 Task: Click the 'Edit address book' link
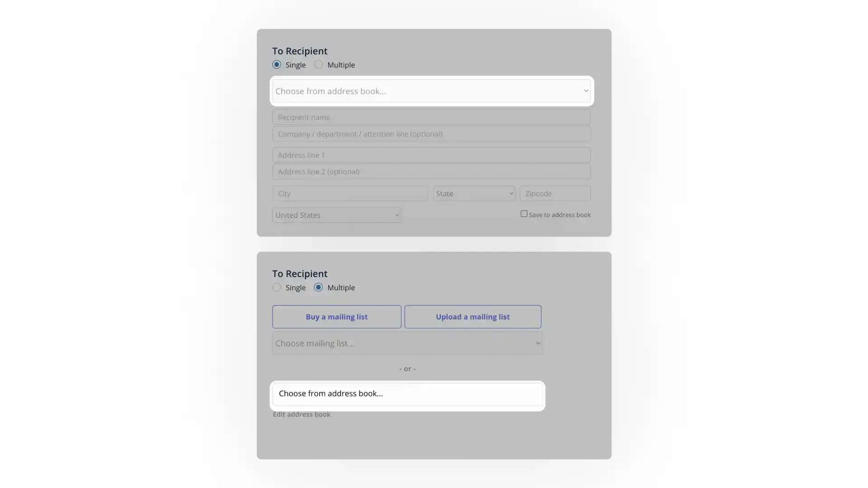point(301,414)
